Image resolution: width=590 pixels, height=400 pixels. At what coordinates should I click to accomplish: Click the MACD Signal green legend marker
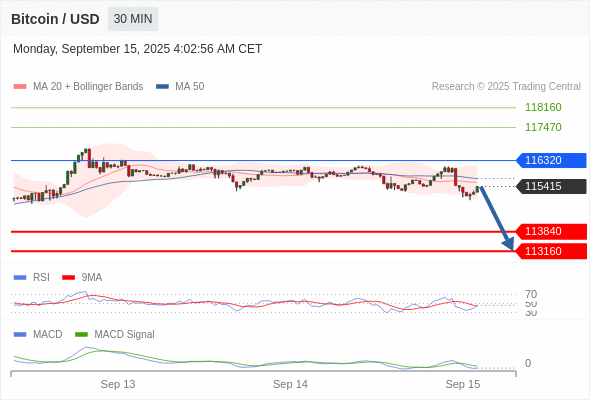tap(81, 335)
